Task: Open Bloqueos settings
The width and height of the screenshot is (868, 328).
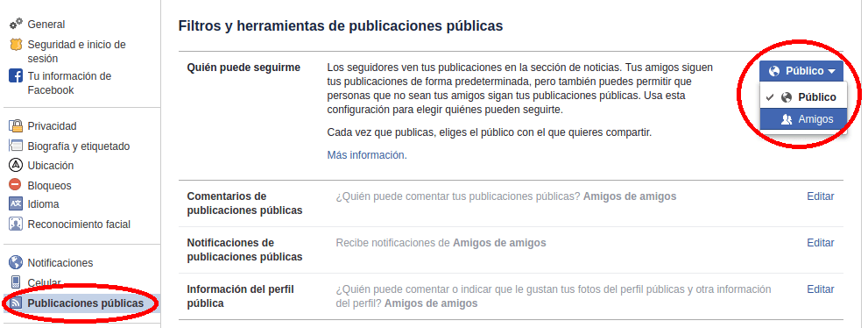Action: click(49, 186)
